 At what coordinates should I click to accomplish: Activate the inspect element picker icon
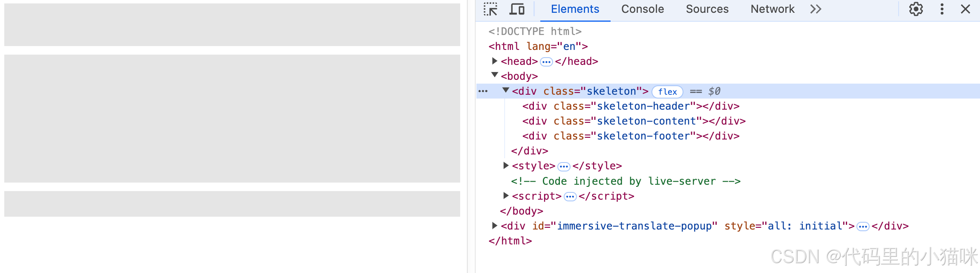(x=490, y=9)
